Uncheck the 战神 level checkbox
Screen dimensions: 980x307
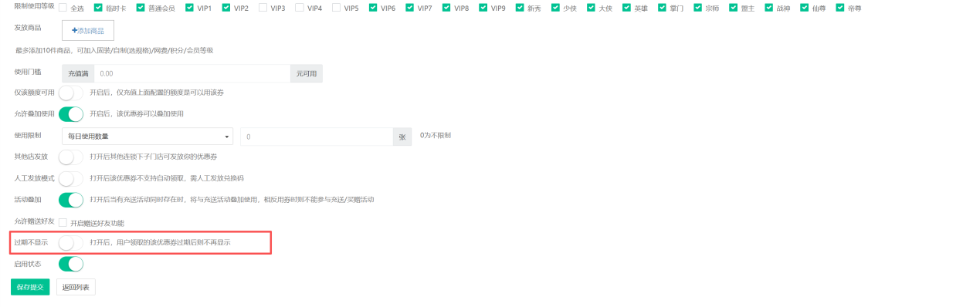click(769, 8)
